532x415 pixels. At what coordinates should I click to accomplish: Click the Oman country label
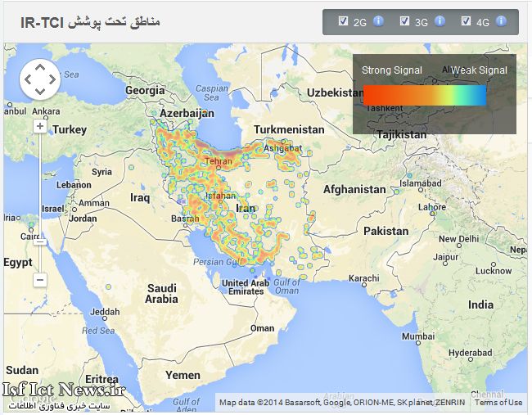pyautogui.click(x=262, y=328)
